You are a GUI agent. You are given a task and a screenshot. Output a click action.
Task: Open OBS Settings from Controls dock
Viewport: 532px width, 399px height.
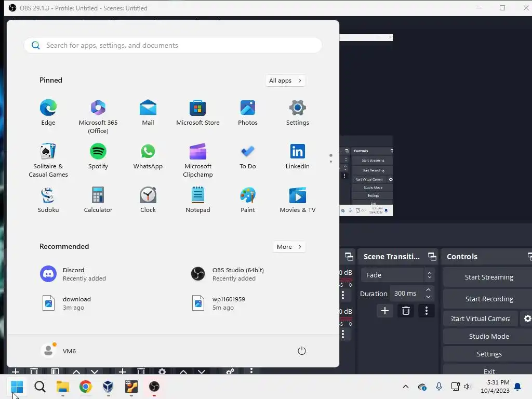(x=488, y=354)
